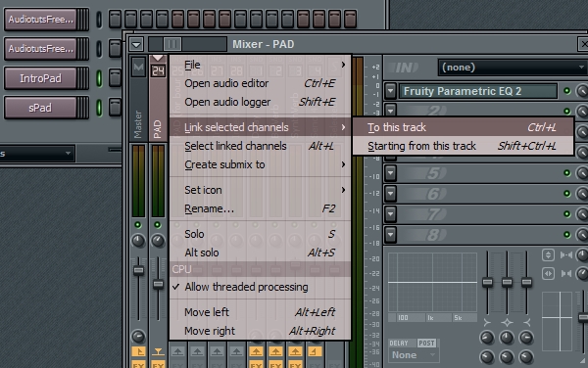Choose Open audio logger
Image resolution: width=588 pixels, height=368 pixels.
(x=260, y=102)
